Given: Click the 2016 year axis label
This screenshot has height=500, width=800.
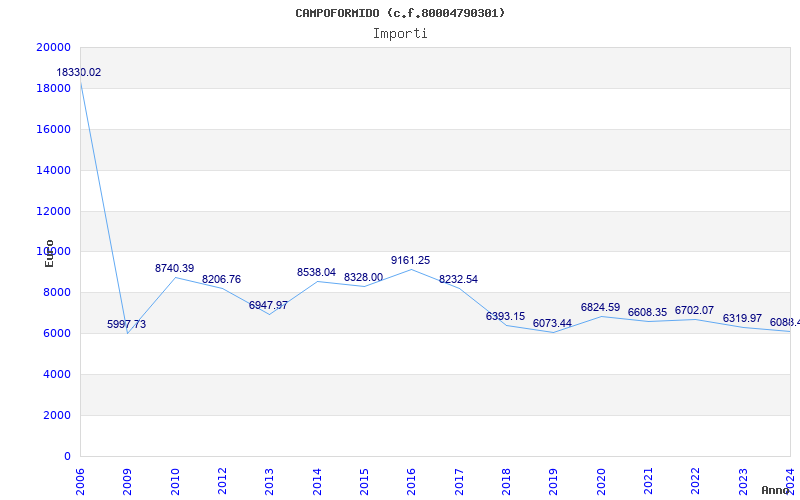Looking at the screenshot, I should pos(411,481).
